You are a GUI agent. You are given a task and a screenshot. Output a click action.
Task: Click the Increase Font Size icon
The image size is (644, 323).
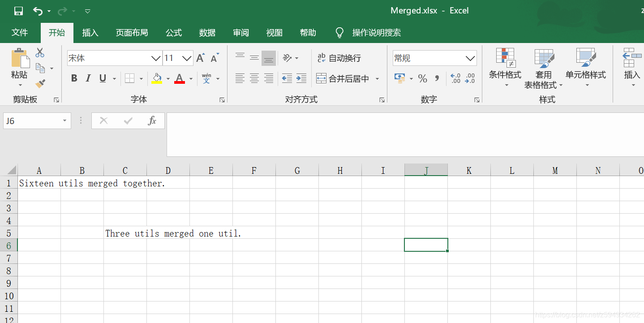pos(201,58)
